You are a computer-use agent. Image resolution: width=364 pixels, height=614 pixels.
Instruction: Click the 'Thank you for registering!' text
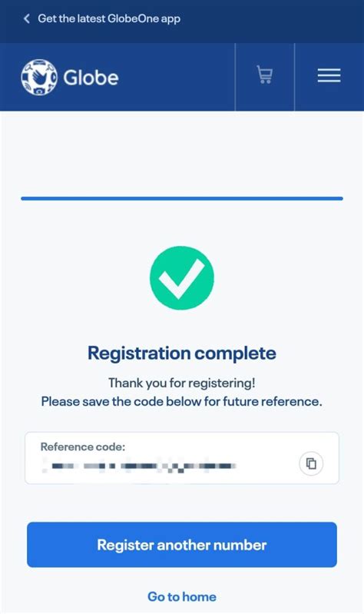[181, 383]
